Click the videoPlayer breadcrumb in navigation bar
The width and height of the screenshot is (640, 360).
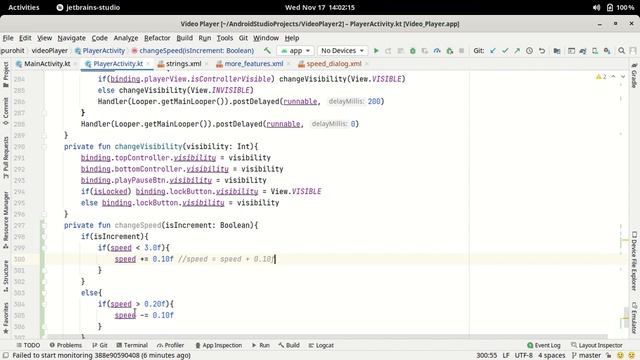click(x=50, y=51)
